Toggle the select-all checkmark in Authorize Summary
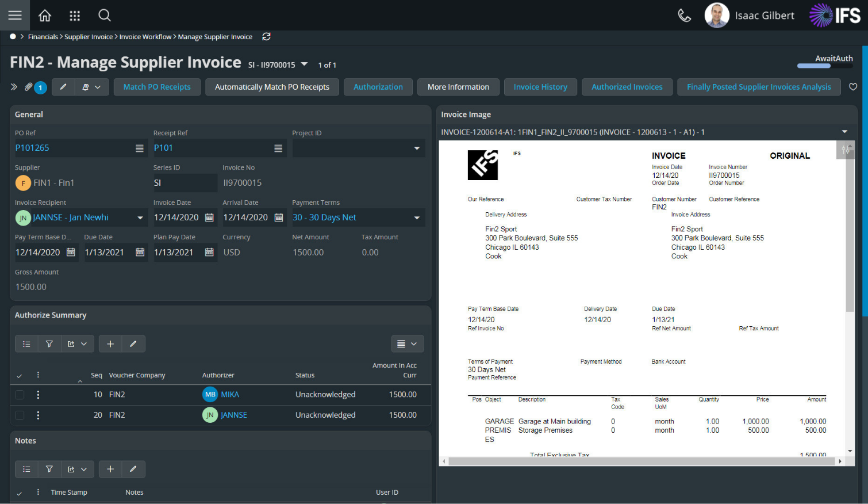The height and width of the screenshot is (504, 868). coord(19,375)
